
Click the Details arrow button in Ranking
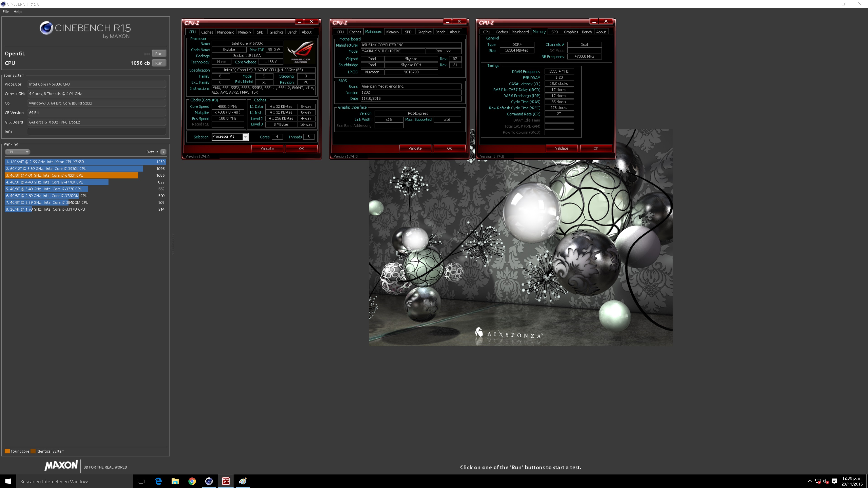[x=163, y=152]
